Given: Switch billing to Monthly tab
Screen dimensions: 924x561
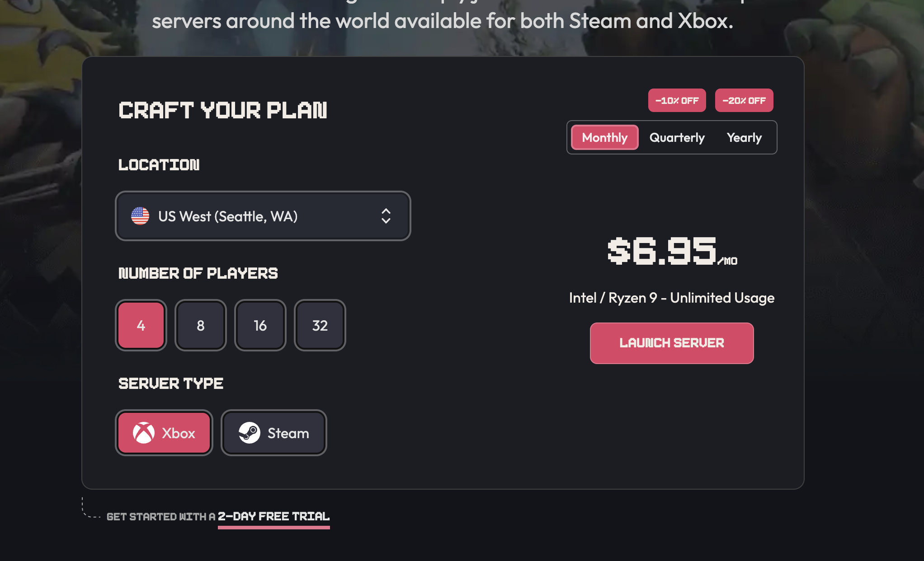Looking at the screenshot, I should point(605,137).
